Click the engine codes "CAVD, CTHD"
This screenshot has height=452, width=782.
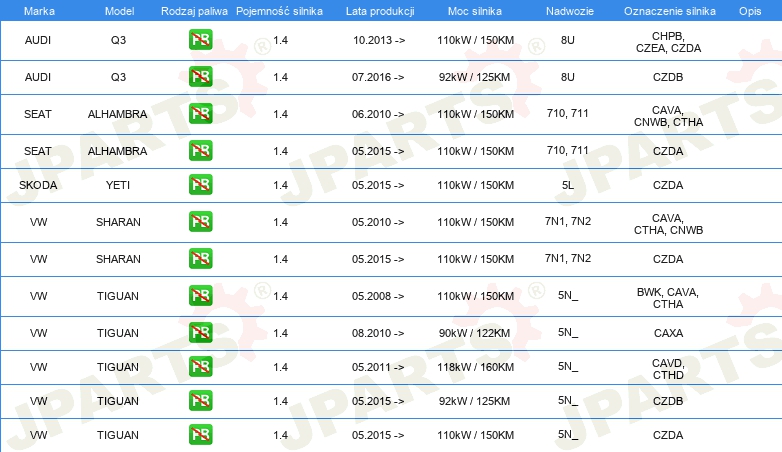click(x=668, y=369)
